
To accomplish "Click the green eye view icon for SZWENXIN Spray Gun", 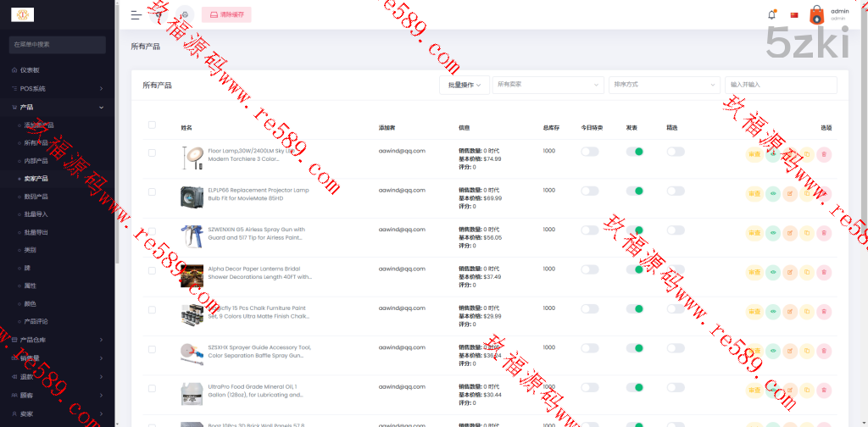I will pyautogui.click(x=772, y=232).
